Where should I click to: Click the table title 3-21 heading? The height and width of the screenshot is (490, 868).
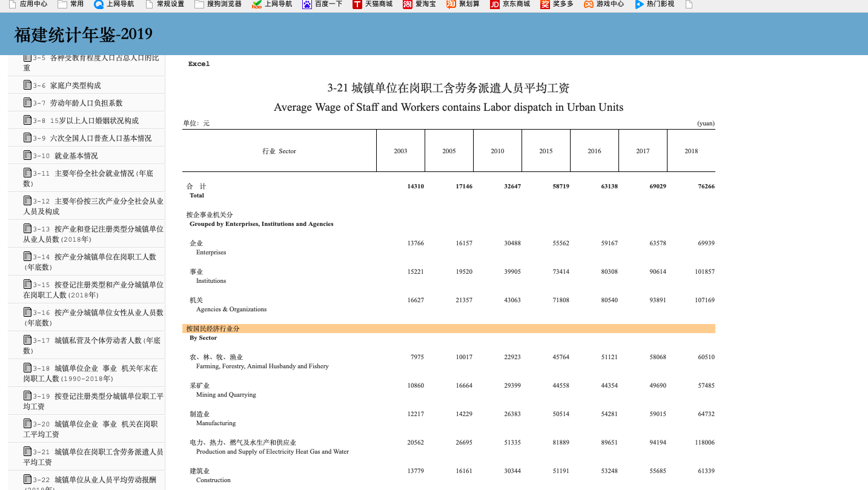(448, 88)
